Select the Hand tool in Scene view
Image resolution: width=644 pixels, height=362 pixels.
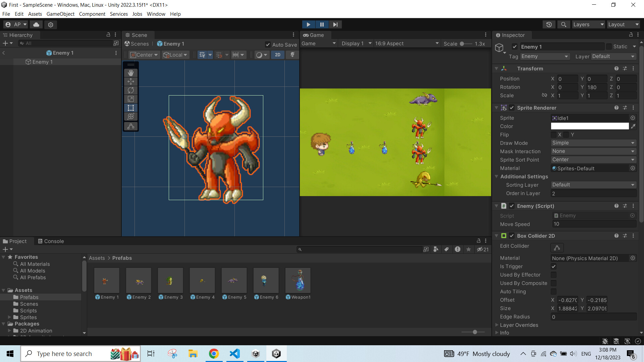pos(130,73)
